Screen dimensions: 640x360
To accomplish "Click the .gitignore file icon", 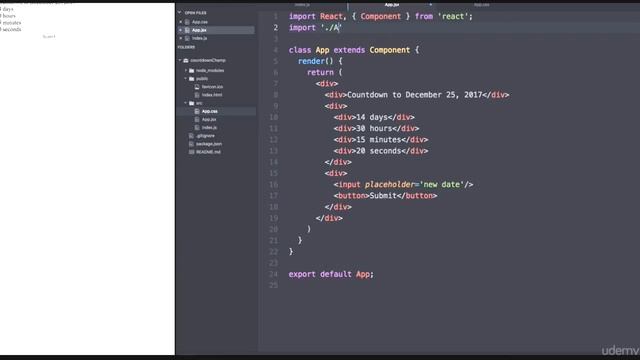I will tap(191, 136).
